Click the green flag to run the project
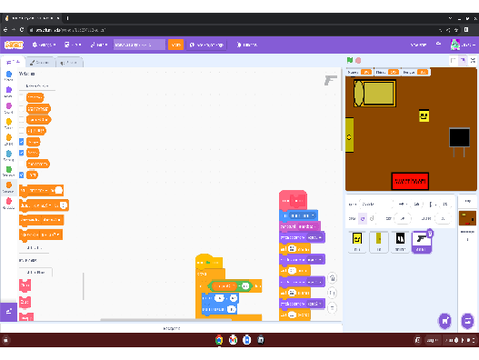 350,60
